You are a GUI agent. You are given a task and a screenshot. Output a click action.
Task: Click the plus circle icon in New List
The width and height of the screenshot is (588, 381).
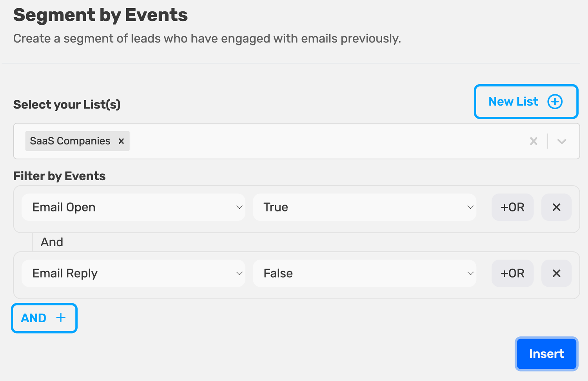[555, 102]
